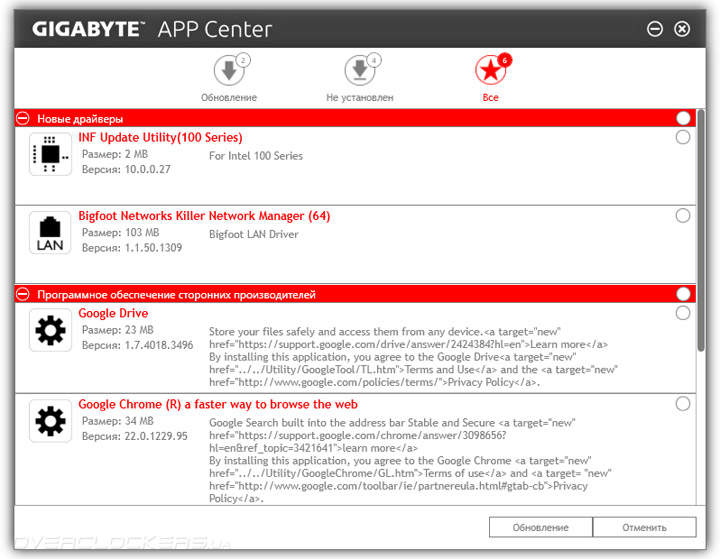720x559 pixels.
Task: Click the Обновление button at bottom
Action: click(540, 527)
